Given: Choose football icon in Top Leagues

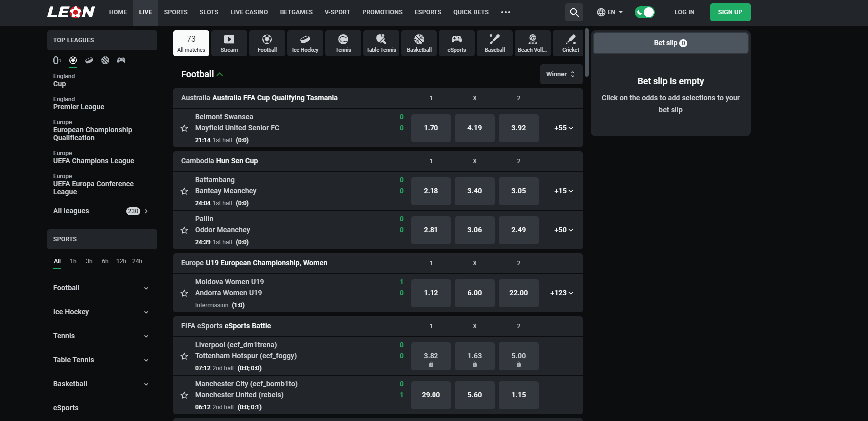Looking at the screenshot, I should (x=73, y=60).
